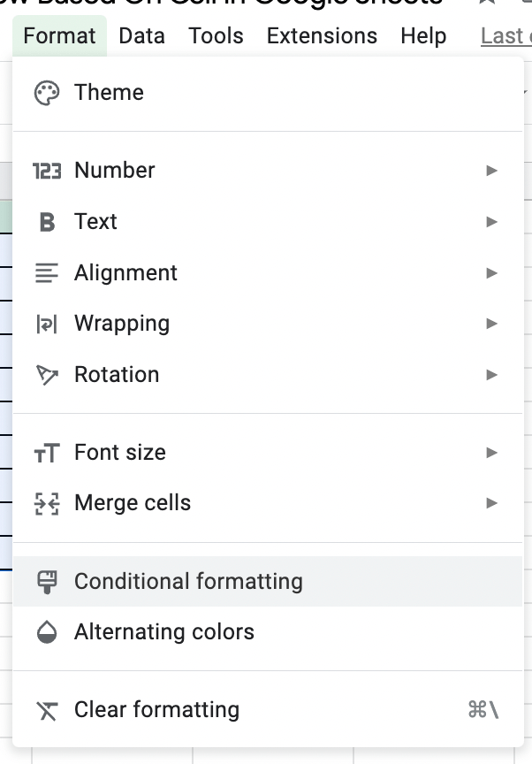This screenshot has width=532, height=764.
Task: Expand the Number submenu arrow
Action: click(x=492, y=171)
